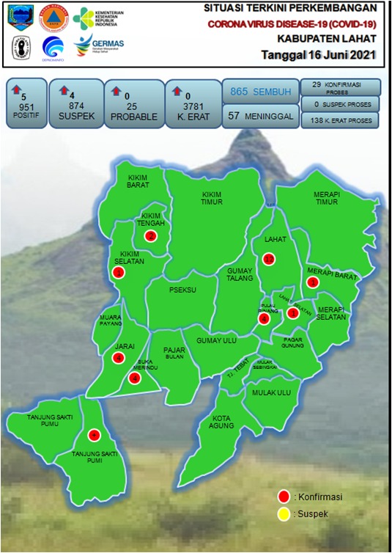Click the red marker 2 in Kikim Tengah

[x=151, y=236]
